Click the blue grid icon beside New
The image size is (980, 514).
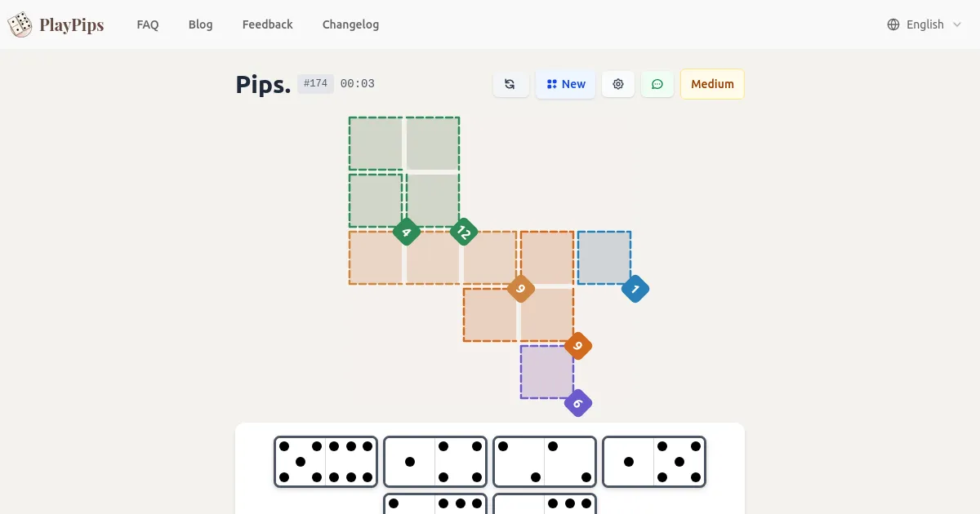(x=552, y=84)
